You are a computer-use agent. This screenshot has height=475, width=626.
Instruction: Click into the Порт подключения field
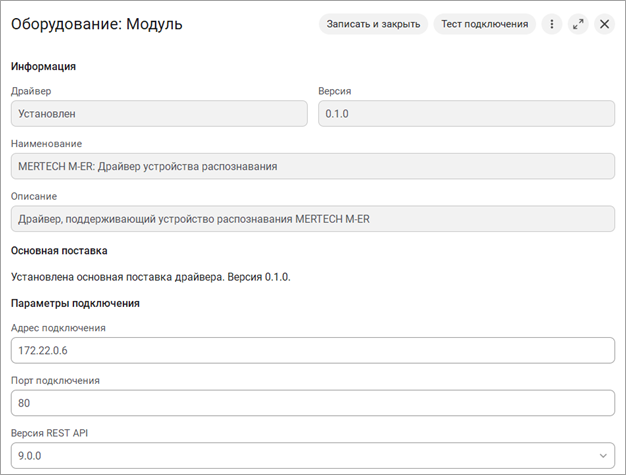[313, 403]
